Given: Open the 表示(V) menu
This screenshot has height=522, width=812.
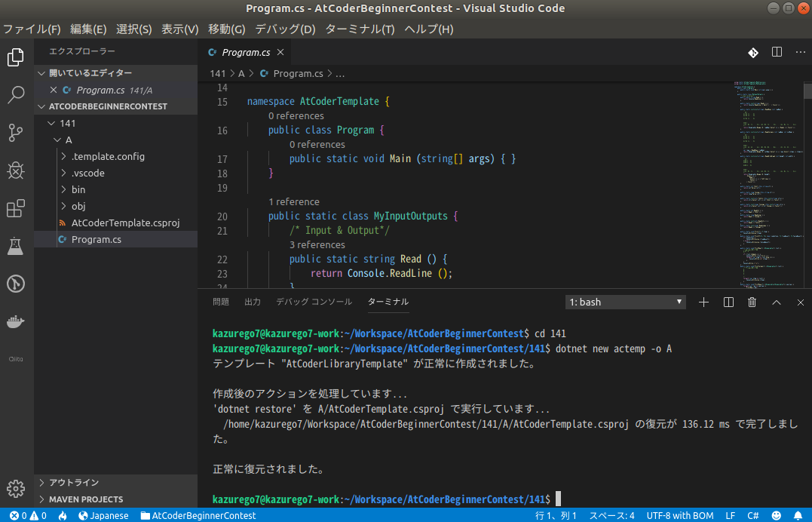Looking at the screenshot, I should 180,29.
